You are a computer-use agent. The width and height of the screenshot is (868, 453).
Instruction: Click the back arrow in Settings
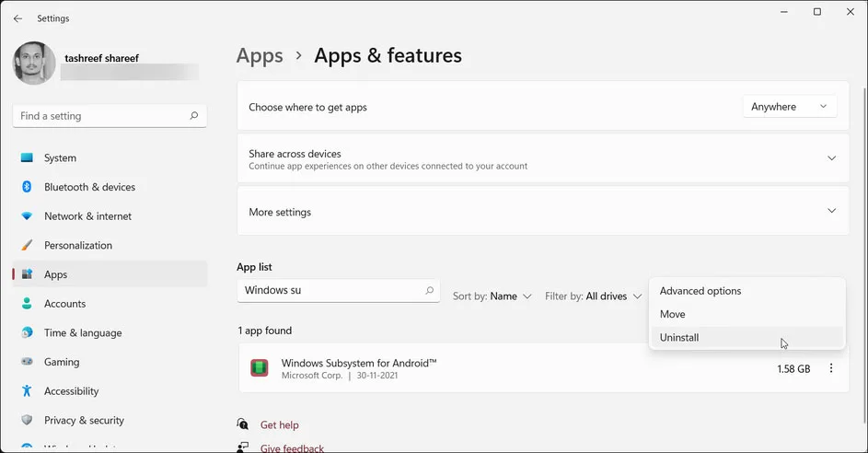(17, 18)
